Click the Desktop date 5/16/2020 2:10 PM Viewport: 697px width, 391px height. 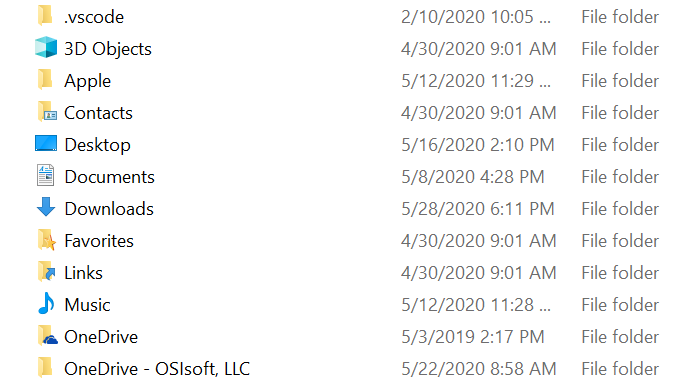tap(478, 145)
